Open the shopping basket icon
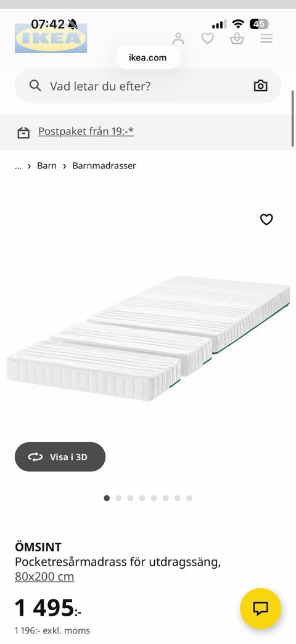The width and height of the screenshot is (296, 644). (x=237, y=39)
